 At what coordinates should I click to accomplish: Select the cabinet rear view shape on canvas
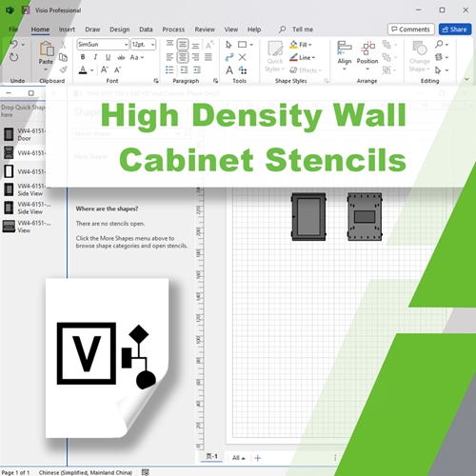365,217
